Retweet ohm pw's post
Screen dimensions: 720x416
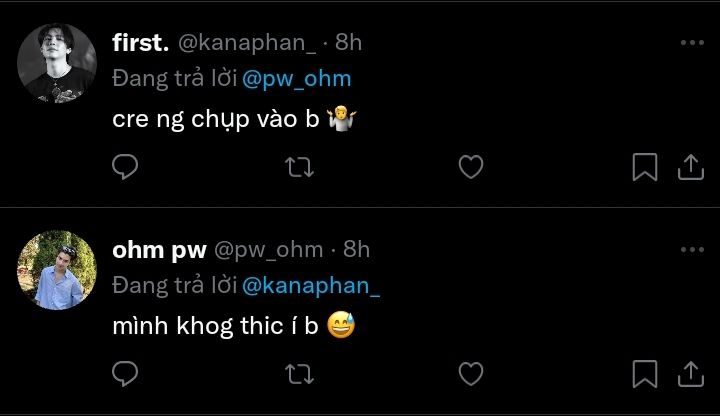pyautogui.click(x=299, y=374)
